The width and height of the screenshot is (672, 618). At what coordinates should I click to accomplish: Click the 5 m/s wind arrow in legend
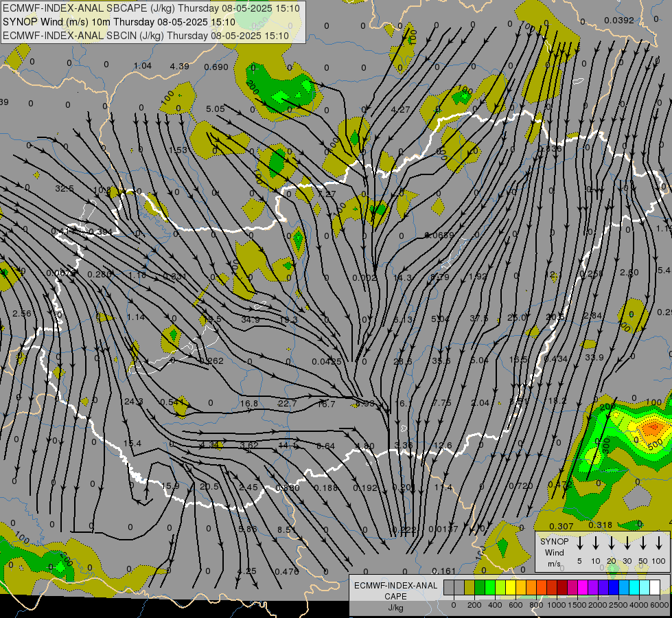580,543
